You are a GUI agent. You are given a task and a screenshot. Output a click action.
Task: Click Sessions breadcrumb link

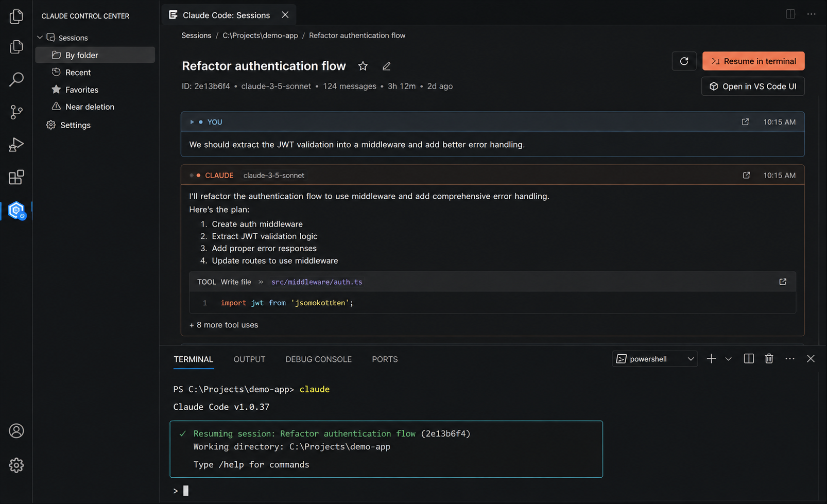point(196,36)
